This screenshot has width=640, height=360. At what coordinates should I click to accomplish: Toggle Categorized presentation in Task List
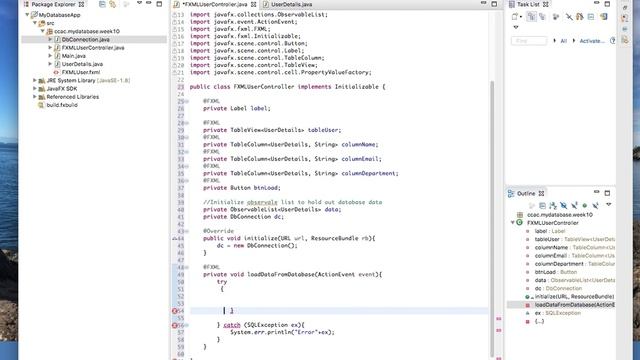pyautogui.click(x=531, y=17)
